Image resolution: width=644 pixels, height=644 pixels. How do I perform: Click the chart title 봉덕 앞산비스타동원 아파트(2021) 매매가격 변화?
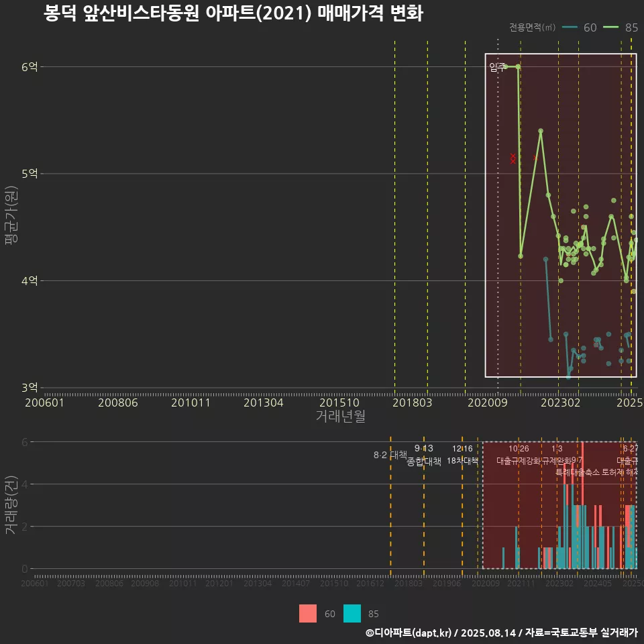point(233,13)
